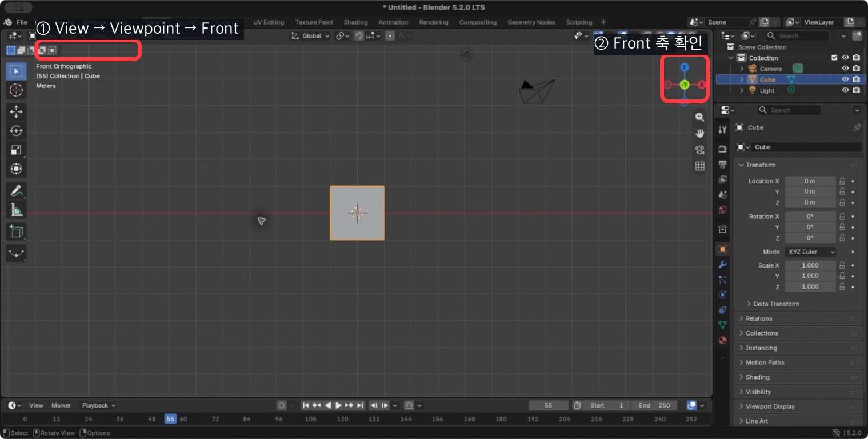Collapse Collection in outliner tree

click(731, 58)
